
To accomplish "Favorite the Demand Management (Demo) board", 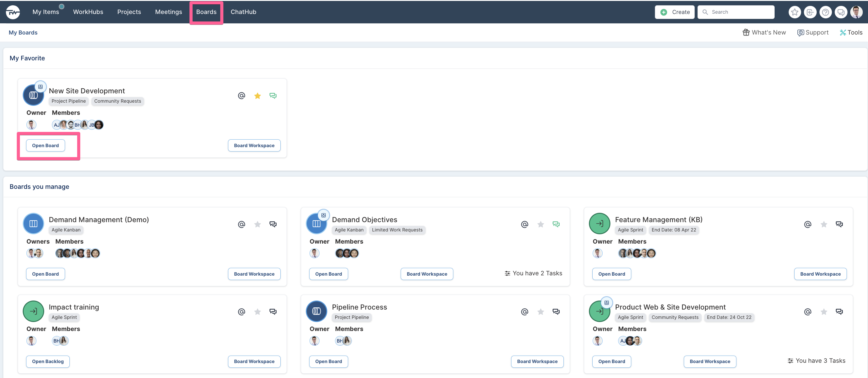I will click(x=257, y=224).
